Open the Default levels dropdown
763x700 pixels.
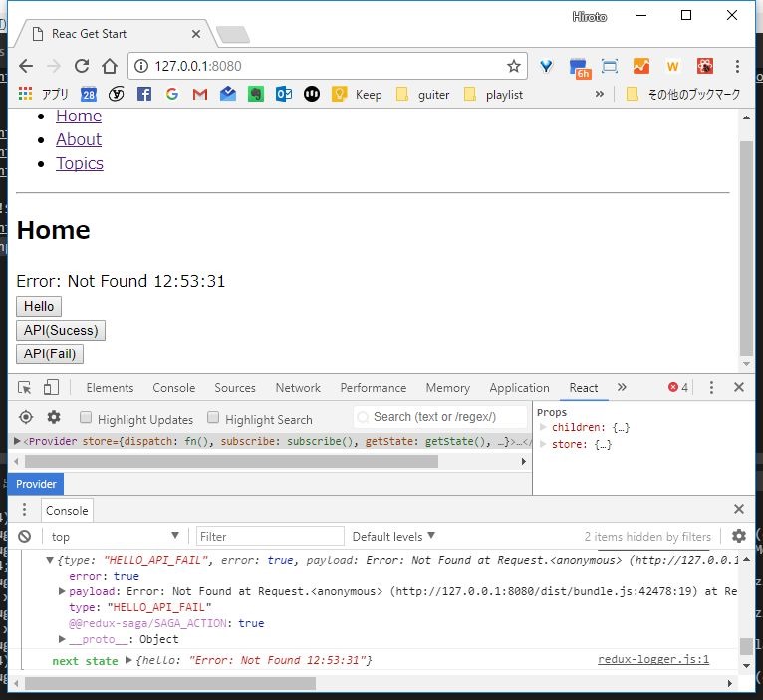[393, 536]
